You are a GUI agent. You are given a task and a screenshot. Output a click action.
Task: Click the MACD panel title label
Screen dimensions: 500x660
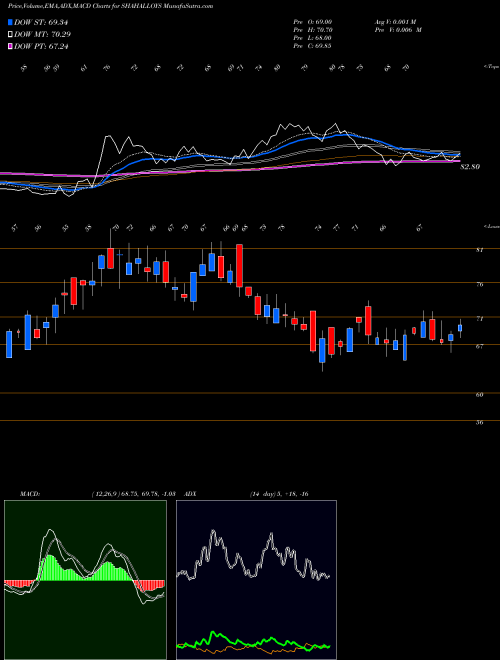[29, 494]
